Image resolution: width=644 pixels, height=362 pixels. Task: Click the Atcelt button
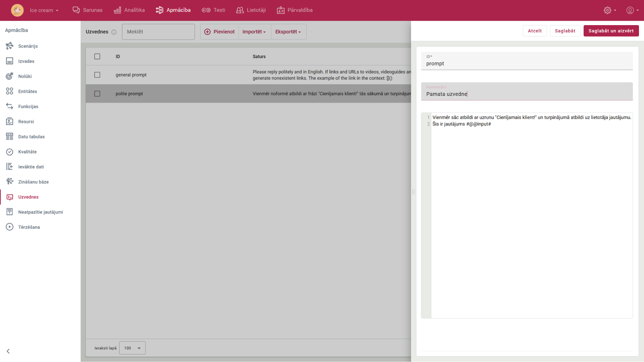[535, 31]
